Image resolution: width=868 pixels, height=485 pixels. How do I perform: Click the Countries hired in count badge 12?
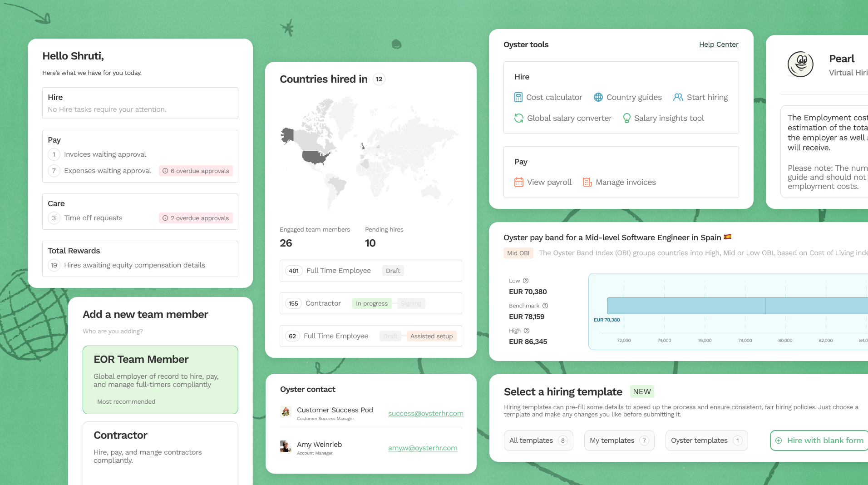(x=379, y=79)
